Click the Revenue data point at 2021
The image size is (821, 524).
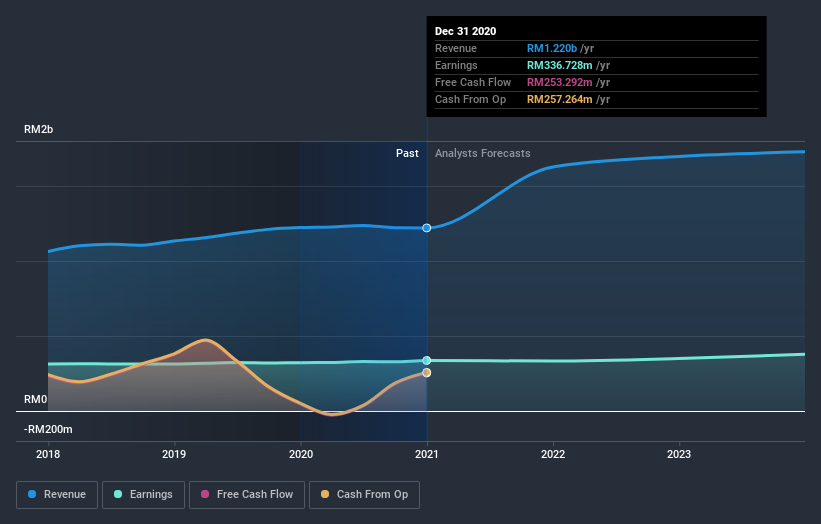(427, 228)
